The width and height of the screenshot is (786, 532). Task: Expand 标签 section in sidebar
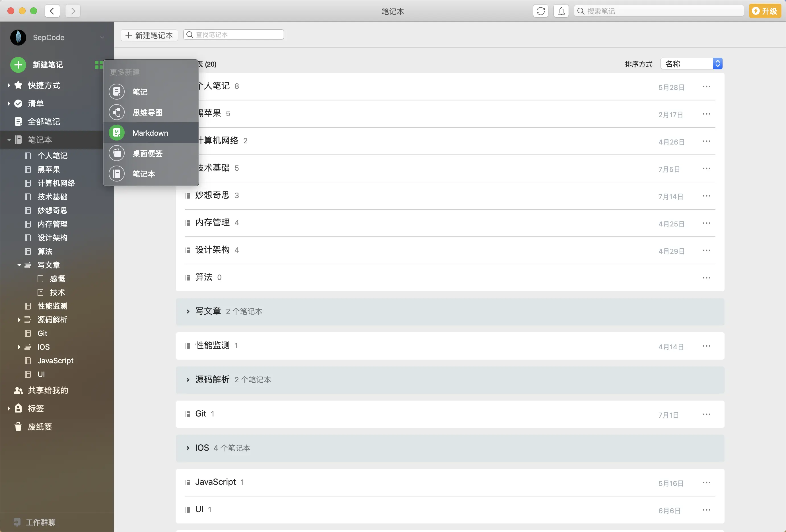tap(9, 408)
